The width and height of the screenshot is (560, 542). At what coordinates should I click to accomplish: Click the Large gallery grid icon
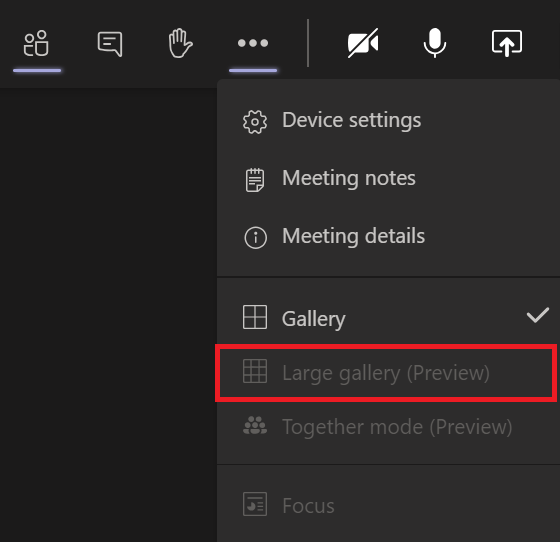click(x=255, y=371)
